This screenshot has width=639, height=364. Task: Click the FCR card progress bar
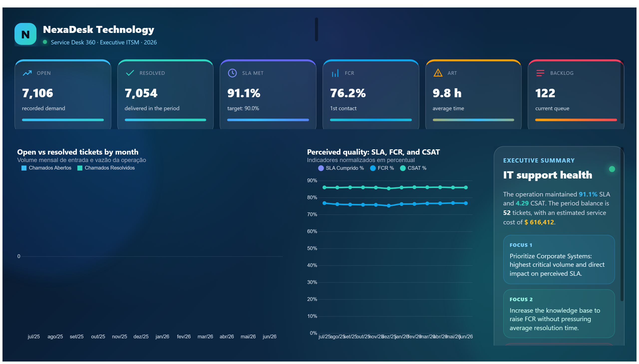(x=371, y=120)
